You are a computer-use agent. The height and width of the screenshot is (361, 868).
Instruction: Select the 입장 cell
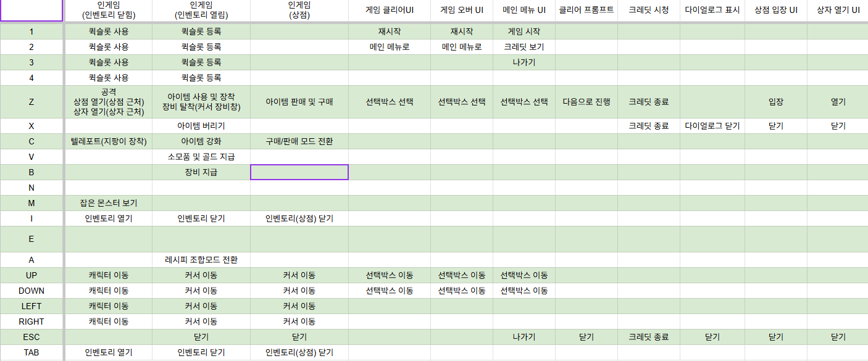click(x=776, y=102)
